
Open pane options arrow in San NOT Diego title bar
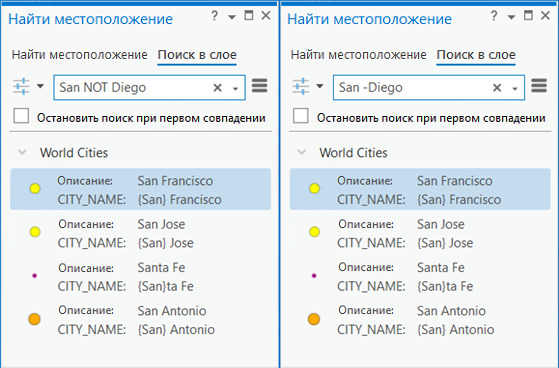232,17
